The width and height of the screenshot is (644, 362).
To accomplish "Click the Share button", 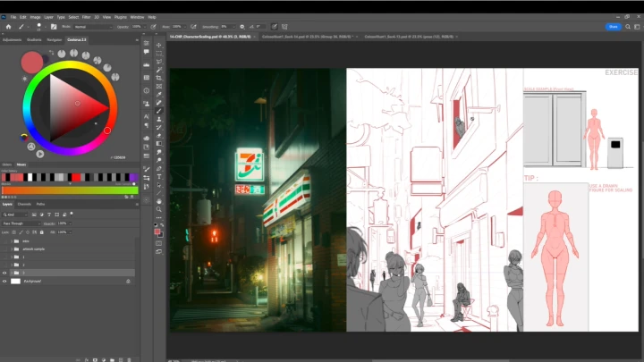I will (614, 27).
